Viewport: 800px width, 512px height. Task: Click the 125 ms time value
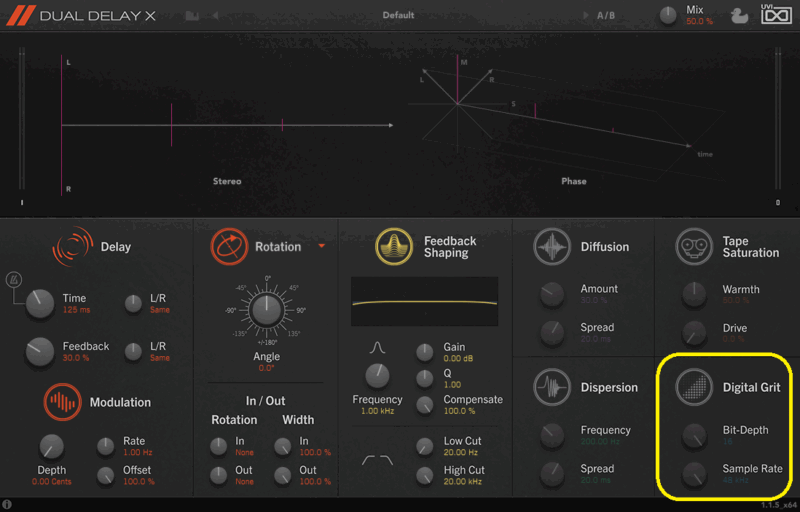tap(76, 310)
